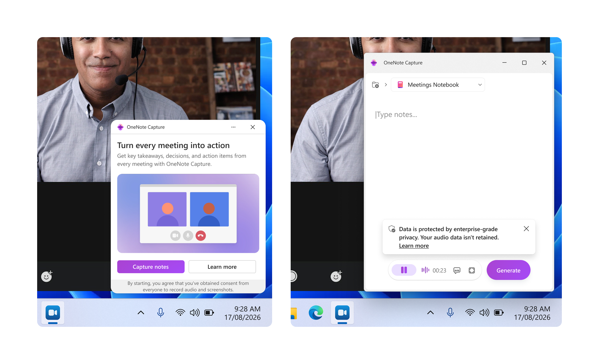Open the right taskbar clock showing 17/08/2026
This screenshot has height=364, width=599.
532,313
